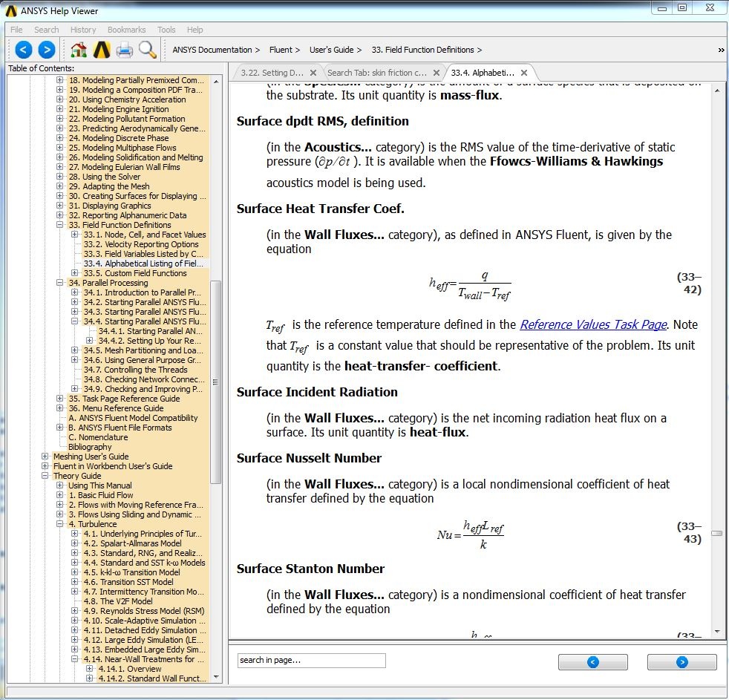Click the previous page button at bottom
The image size is (729, 700).
(x=593, y=662)
